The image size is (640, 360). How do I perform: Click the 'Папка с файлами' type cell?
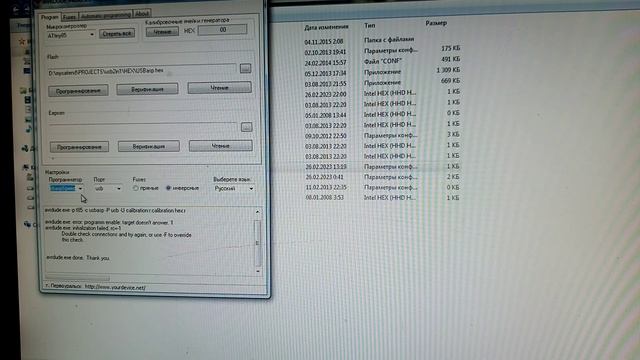tap(389, 40)
